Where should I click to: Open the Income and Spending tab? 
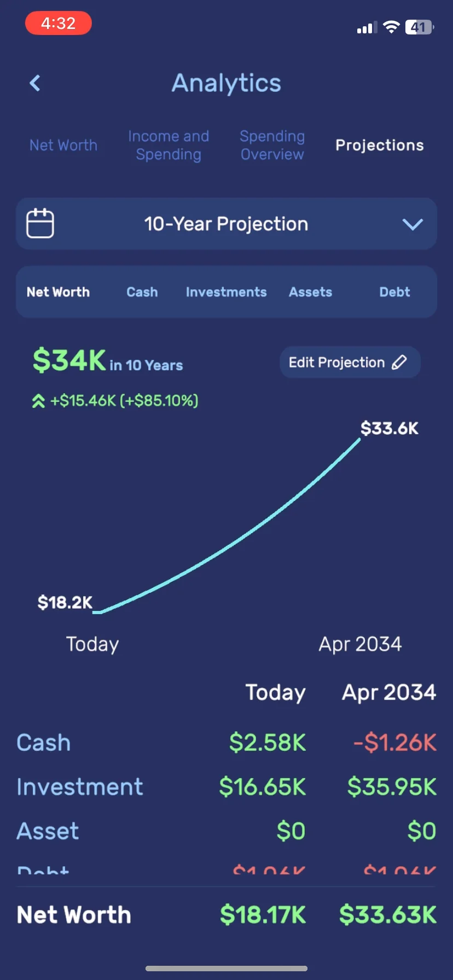pyautogui.click(x=169, y=145)
